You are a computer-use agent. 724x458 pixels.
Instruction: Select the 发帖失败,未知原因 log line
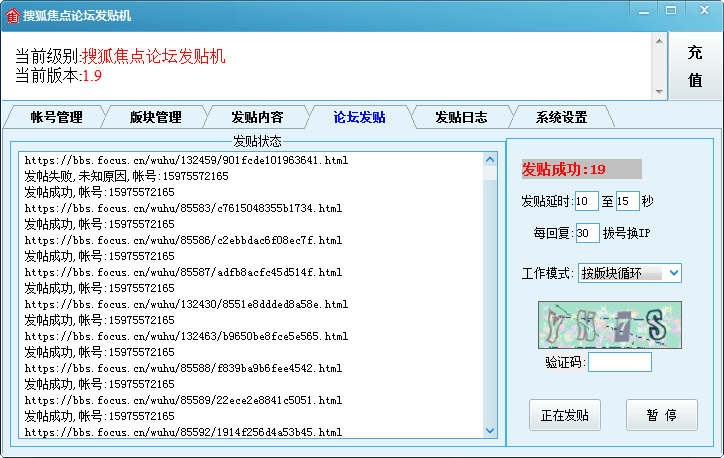click(x=126, y=176)
